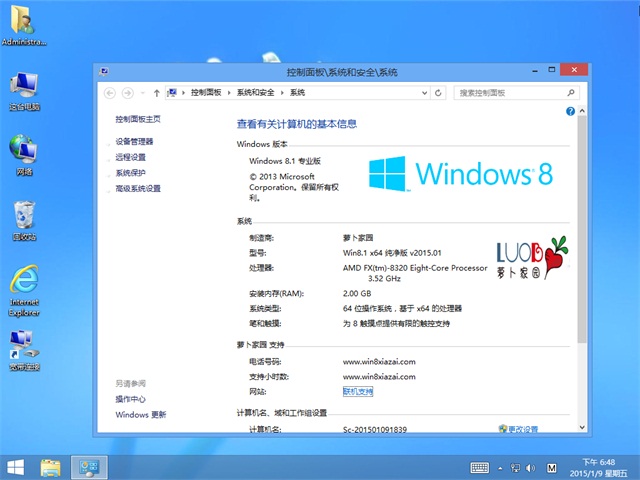Expand the chevron after 系统和安全 in the breadcrumb
Screen dimensions: 640x480
click(x=283, y=92)
